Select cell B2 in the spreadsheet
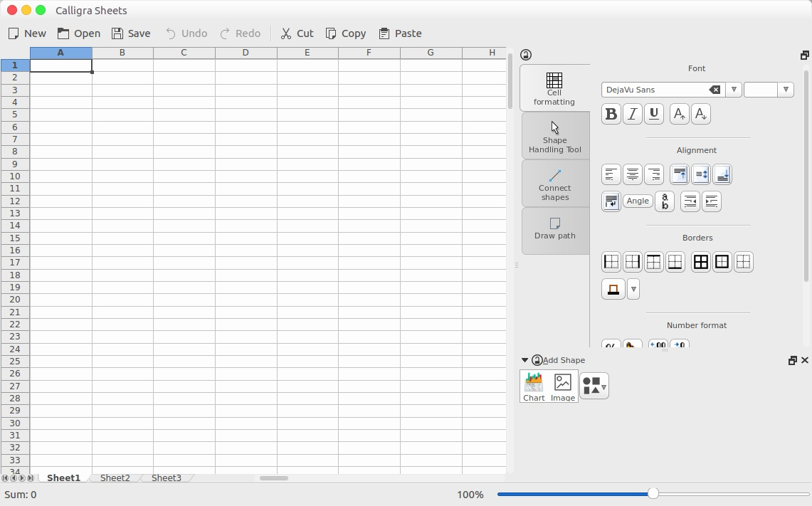Viewport: 812px width, 506px height. [x=122, y=78]
